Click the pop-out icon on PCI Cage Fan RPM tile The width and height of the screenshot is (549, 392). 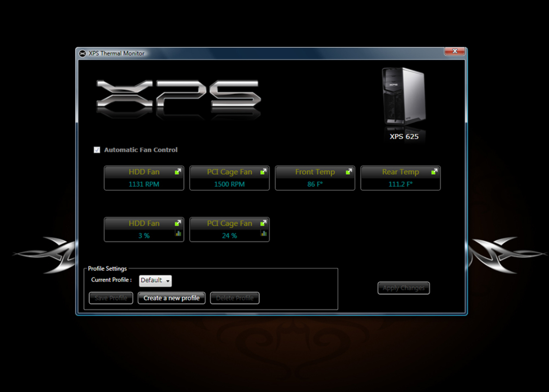pos(263,171)
